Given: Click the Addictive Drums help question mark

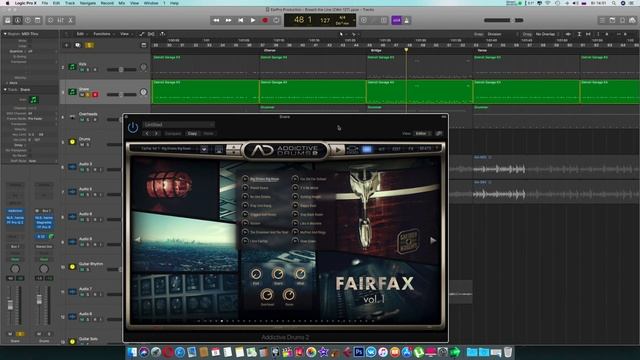Looking at the screenshot, I should (x=437, y=149).
